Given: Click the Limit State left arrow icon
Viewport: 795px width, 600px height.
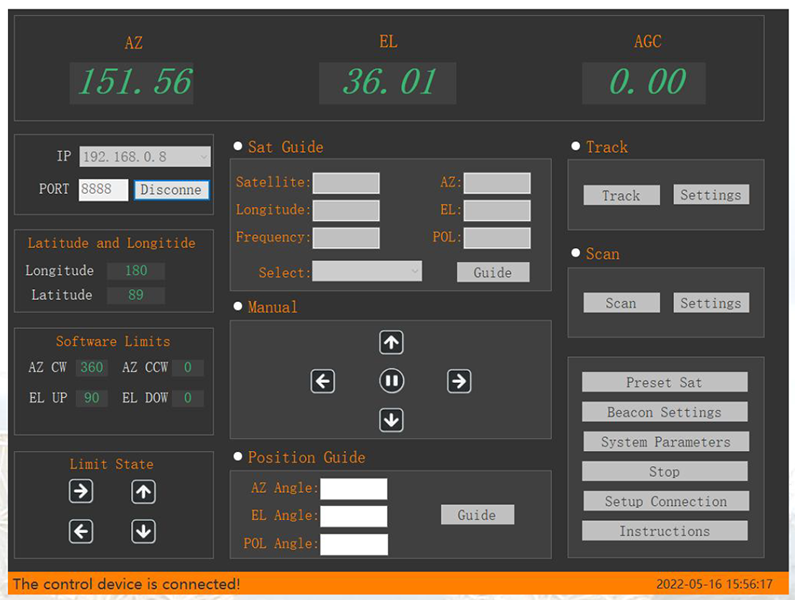Looking at the screenshot, I should pos(81,532).
